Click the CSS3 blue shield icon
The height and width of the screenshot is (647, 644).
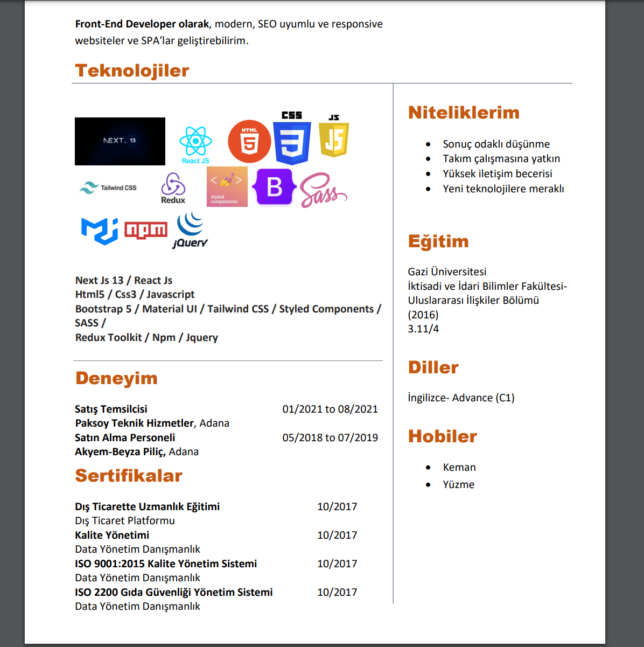292,139
